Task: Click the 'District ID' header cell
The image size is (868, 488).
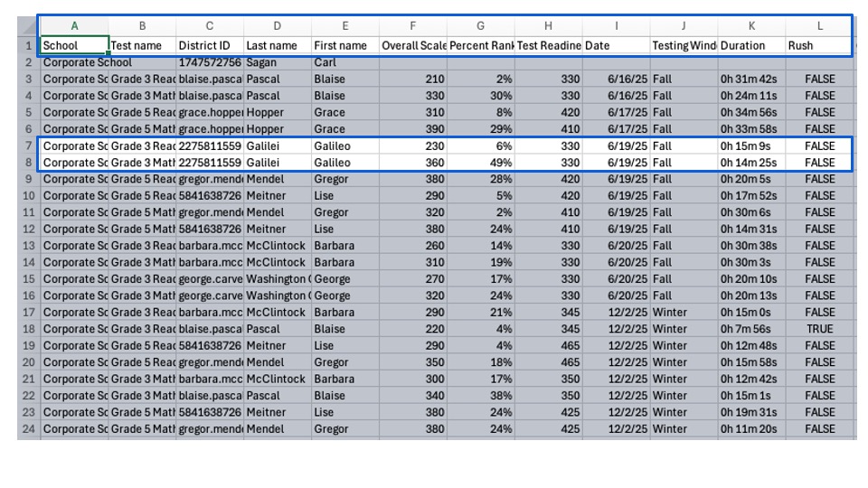Action: click(210, 45)
